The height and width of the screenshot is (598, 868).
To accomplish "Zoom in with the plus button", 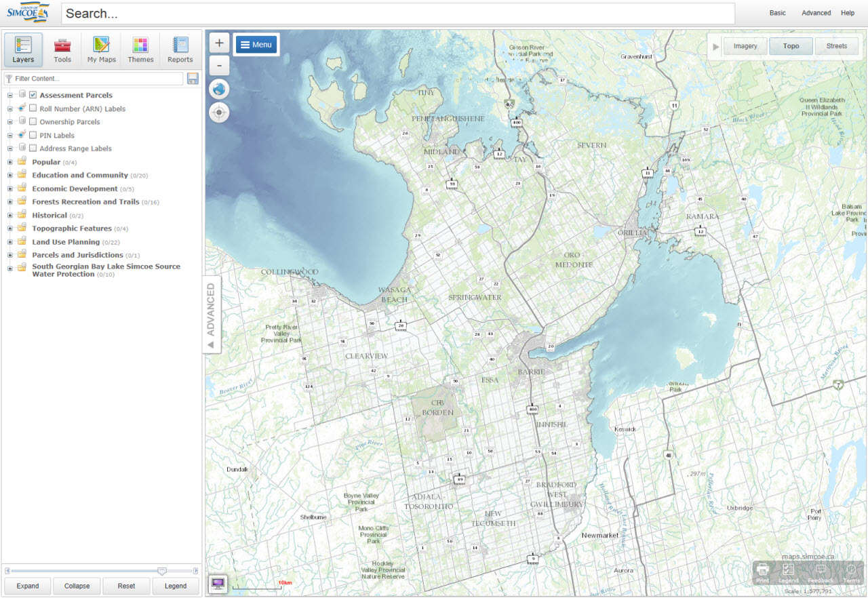I will pyautogui.click(x=219, y=43).
